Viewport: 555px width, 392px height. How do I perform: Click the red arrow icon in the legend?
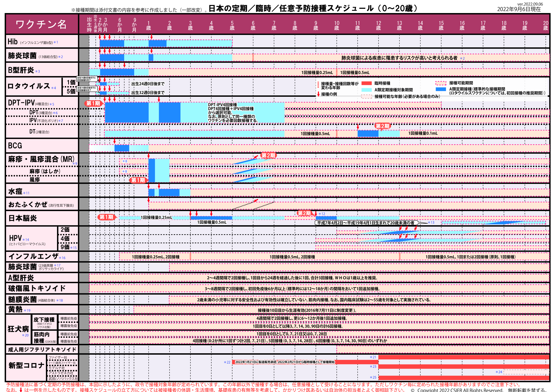click(x=318, y=94)
